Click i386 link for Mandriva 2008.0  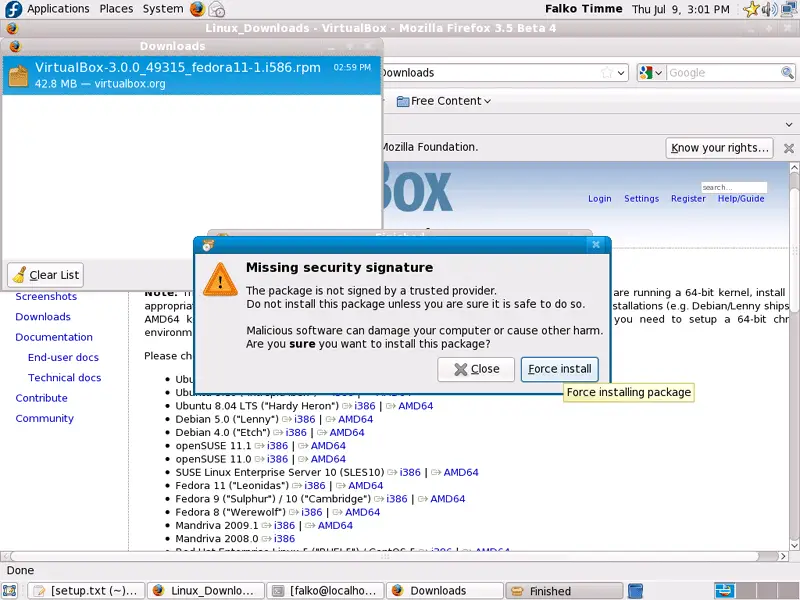point(284,539)
